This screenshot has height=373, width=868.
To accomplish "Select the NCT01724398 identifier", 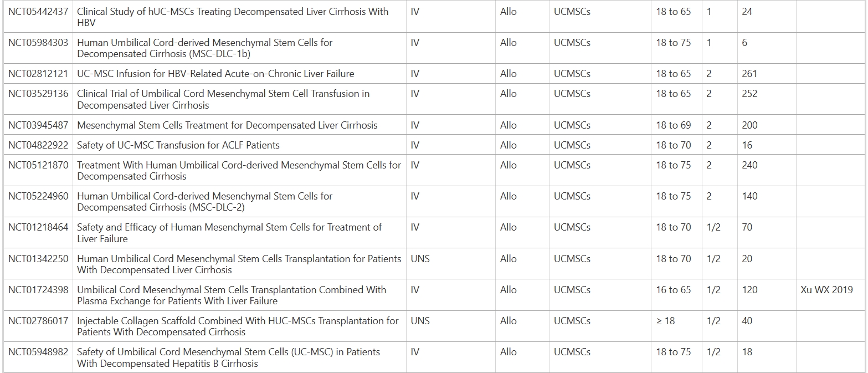I will point(38,290).
